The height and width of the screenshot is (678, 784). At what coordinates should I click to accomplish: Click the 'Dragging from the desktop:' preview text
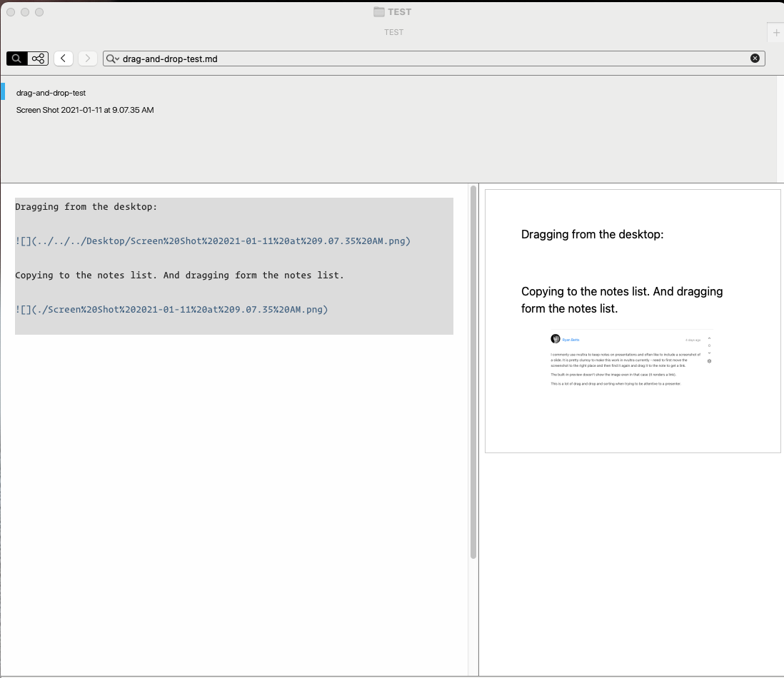[x=593, y=235]
